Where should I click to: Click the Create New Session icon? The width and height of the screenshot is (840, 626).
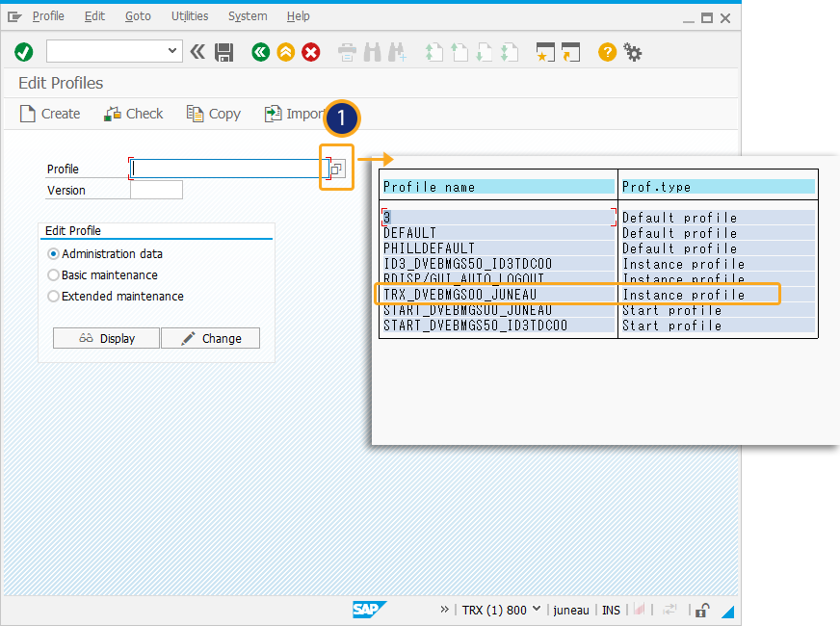(x=545, y=52)
